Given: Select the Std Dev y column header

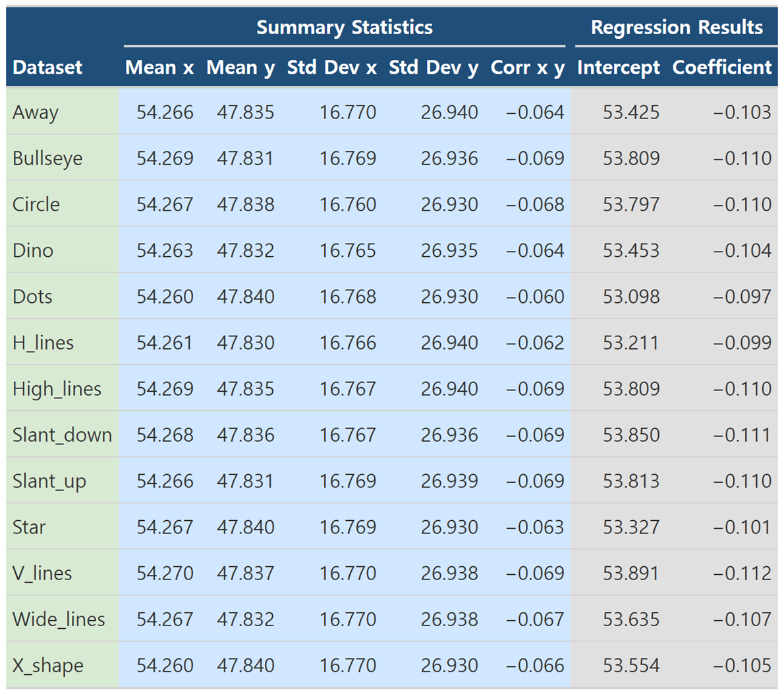Looking at the screenshot, I should [433, 67].
